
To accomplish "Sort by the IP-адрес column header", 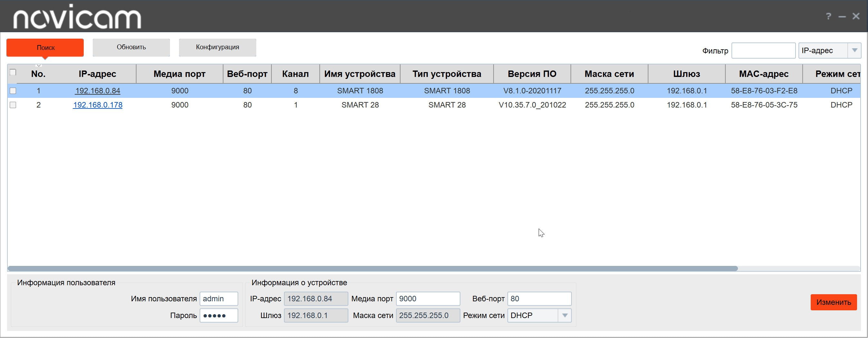I will (97, 74).
